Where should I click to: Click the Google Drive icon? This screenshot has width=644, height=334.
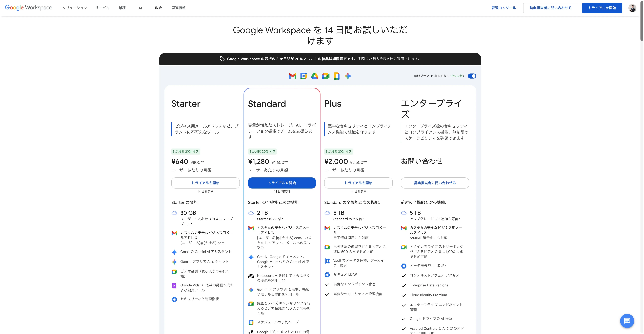tap(315, 76)
